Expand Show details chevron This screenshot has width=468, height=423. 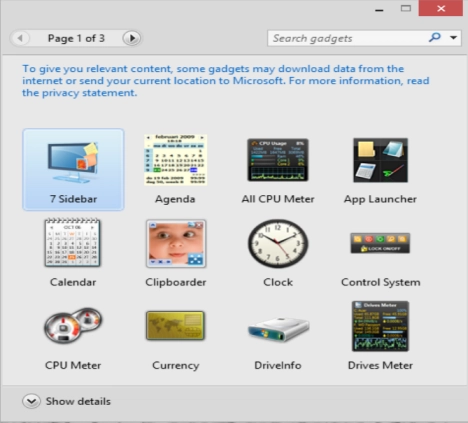pyautogui.click(x=31, y=401)
